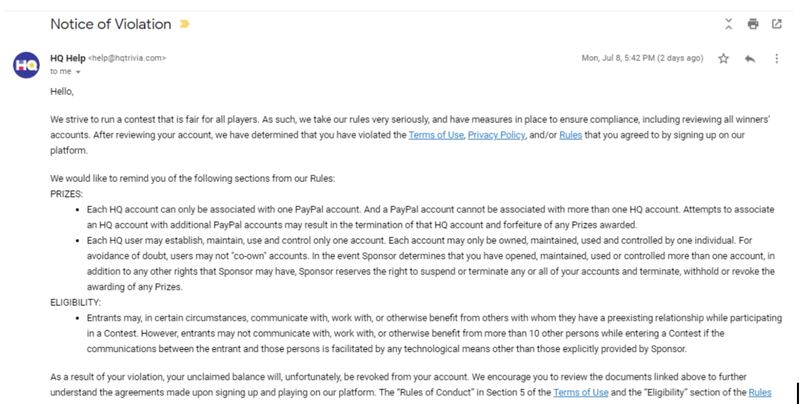Click the ELIGIBILITY: section heading
The height and width of the screenshot is (404, 800).
coord(75,301)
